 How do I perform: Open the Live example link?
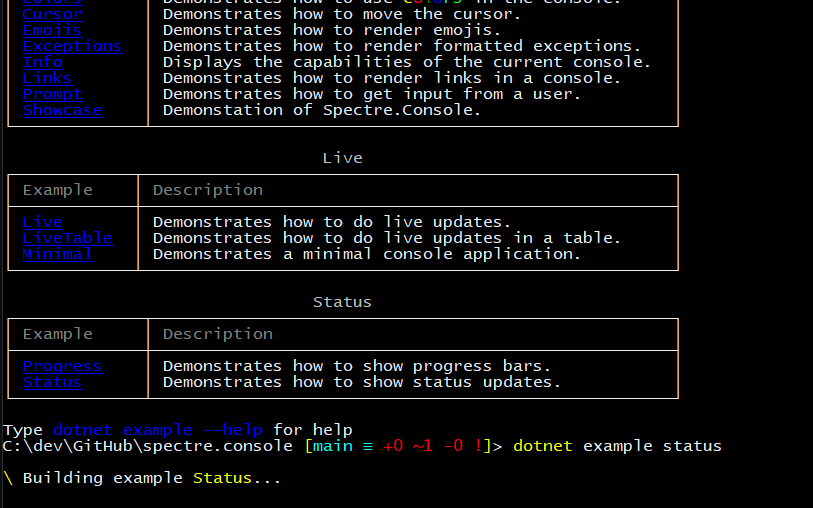click(x=43, y=222)
